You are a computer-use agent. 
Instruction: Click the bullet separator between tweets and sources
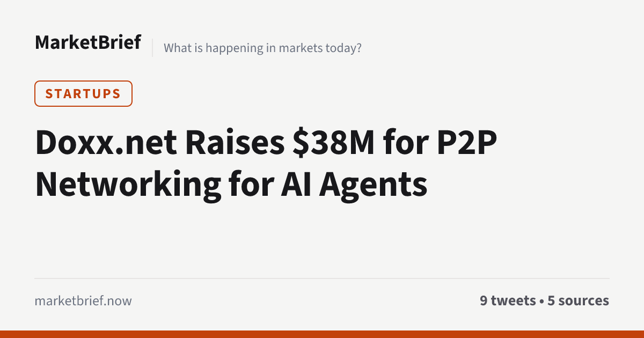[x=541, y=301]
